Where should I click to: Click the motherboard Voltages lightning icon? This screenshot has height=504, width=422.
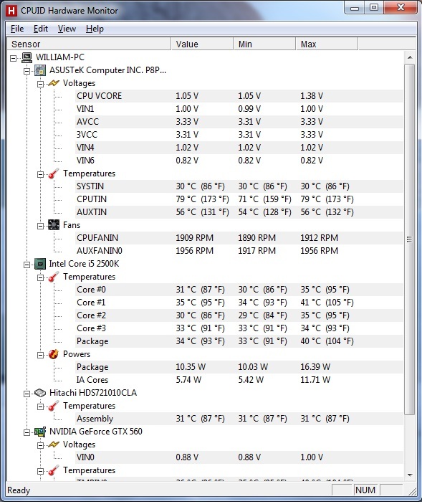(54, 83)
